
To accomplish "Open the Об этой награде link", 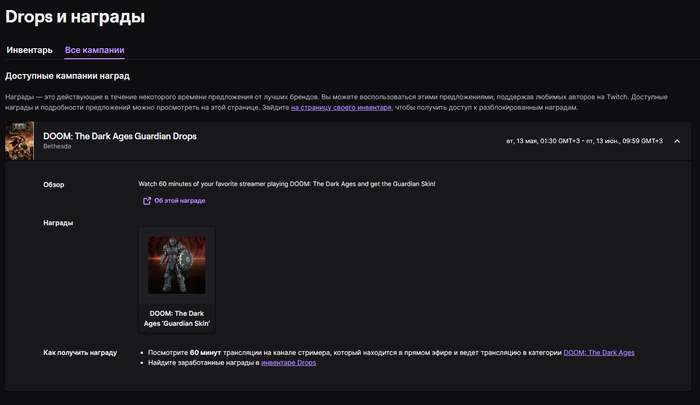I will coord(179,201).
